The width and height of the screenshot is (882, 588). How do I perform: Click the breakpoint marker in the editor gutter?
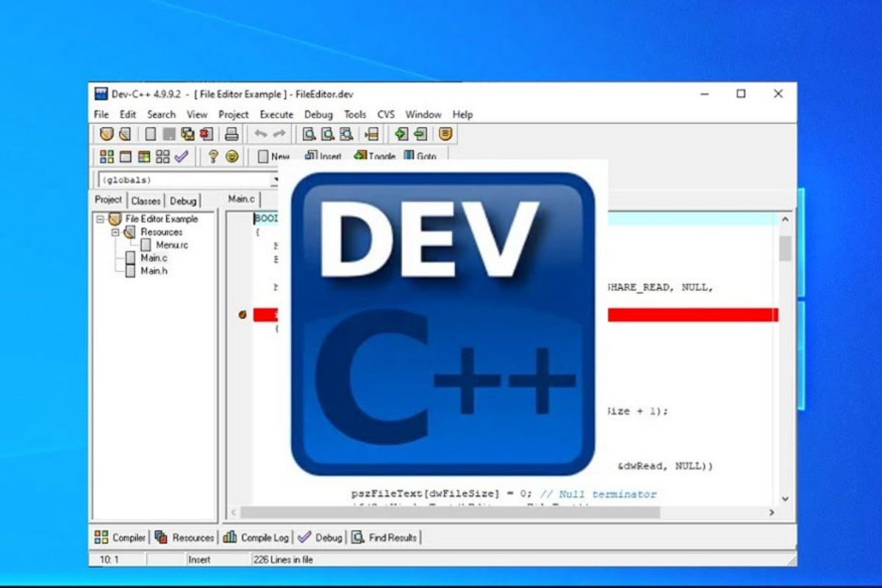[x=242, y=315]
